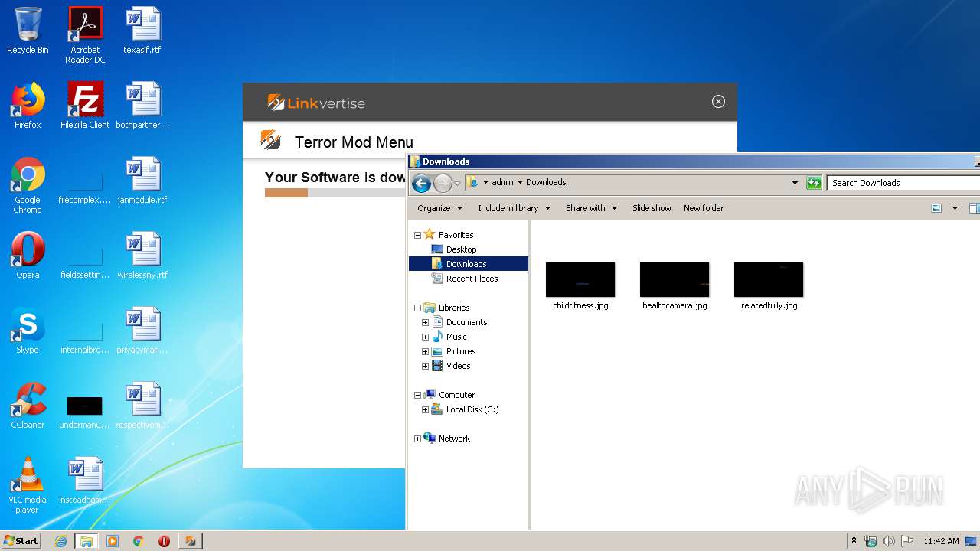980x551 pixels.
Task: Select the texasif.rtf desktop file
Action: click(142, 31)
